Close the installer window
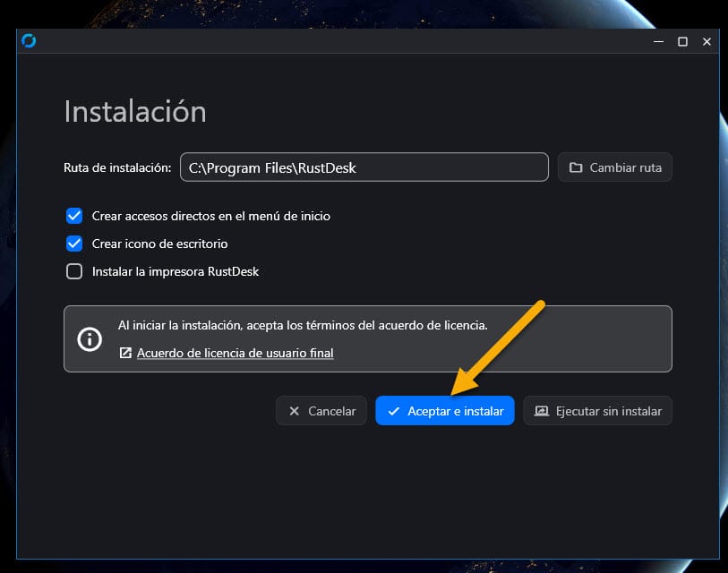The height and width of the screenshot is (573, 728). click(x=707, y=41)
